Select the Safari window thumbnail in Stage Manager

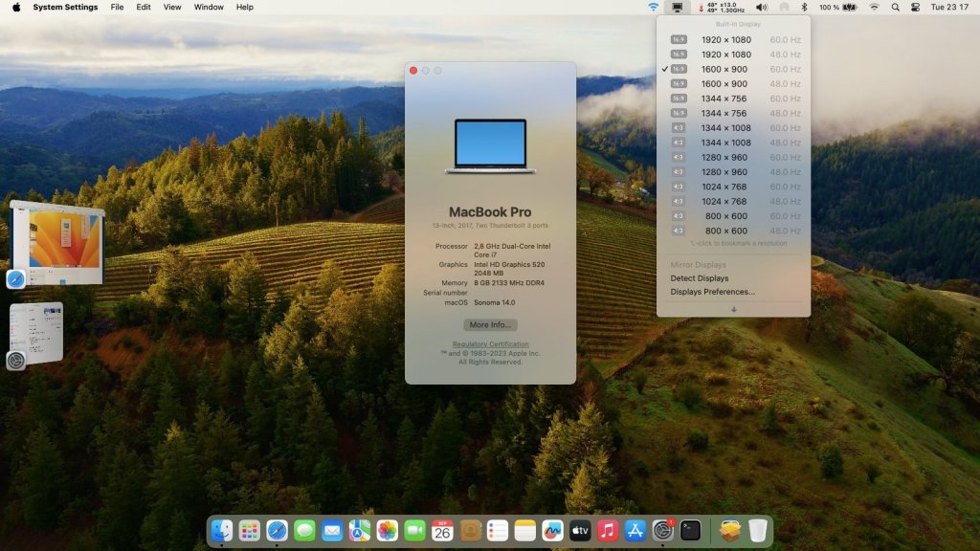(x=57, y=244)
